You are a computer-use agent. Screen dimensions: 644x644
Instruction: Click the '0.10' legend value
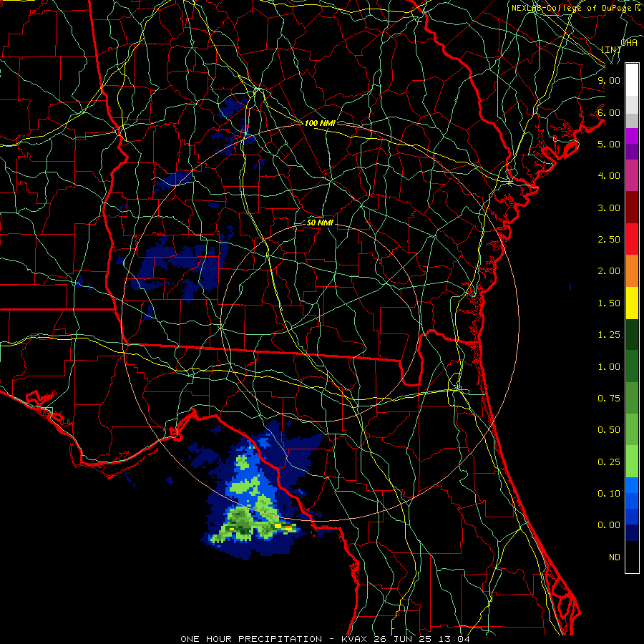tap(609, 494)
